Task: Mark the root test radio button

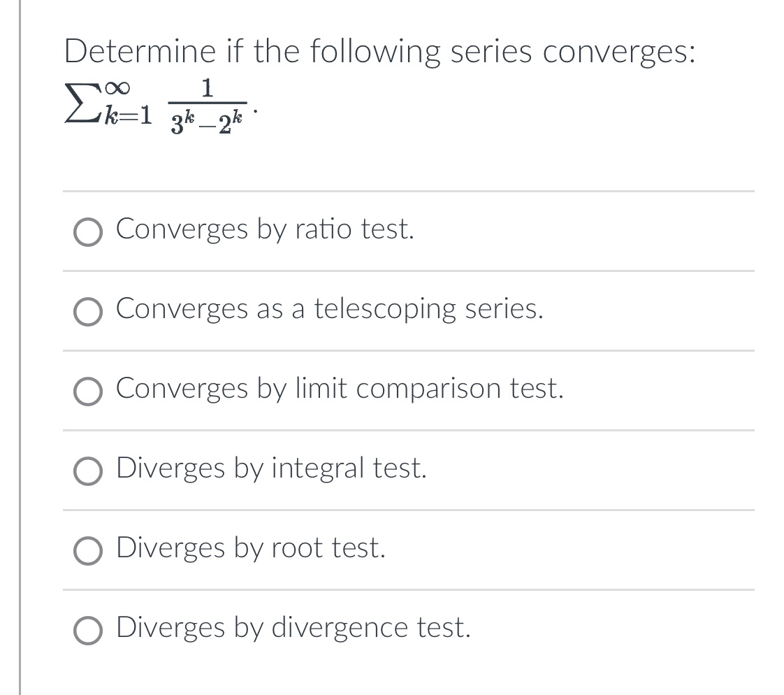Action: [88, 550]
